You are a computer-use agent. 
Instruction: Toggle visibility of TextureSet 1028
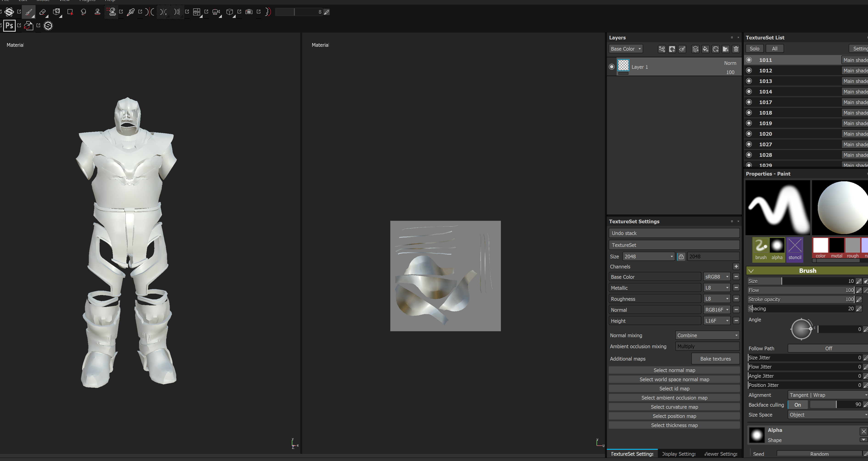pyautogui.click(x=749, y=155)
